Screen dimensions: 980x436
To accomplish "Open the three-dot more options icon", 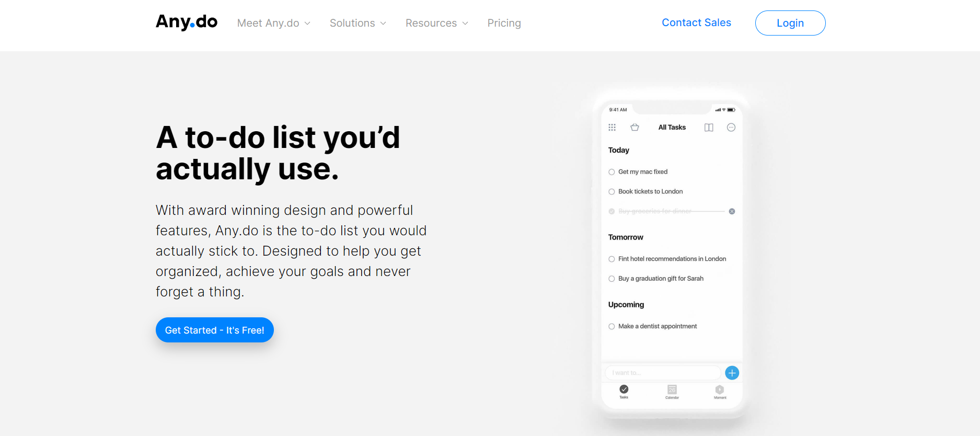I will [x=731, y=128].
